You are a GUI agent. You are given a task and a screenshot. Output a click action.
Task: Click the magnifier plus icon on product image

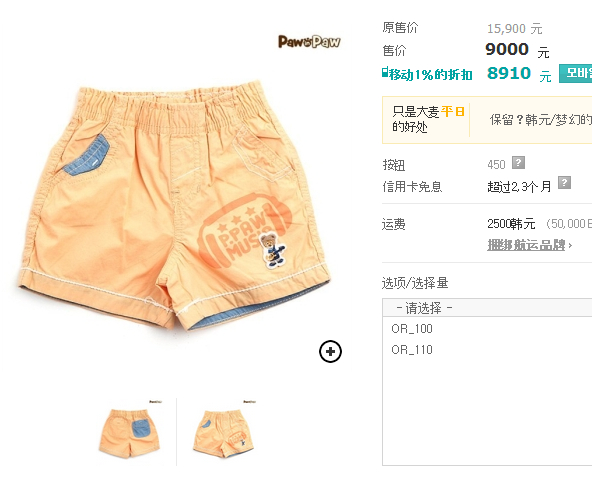point(330,351)
